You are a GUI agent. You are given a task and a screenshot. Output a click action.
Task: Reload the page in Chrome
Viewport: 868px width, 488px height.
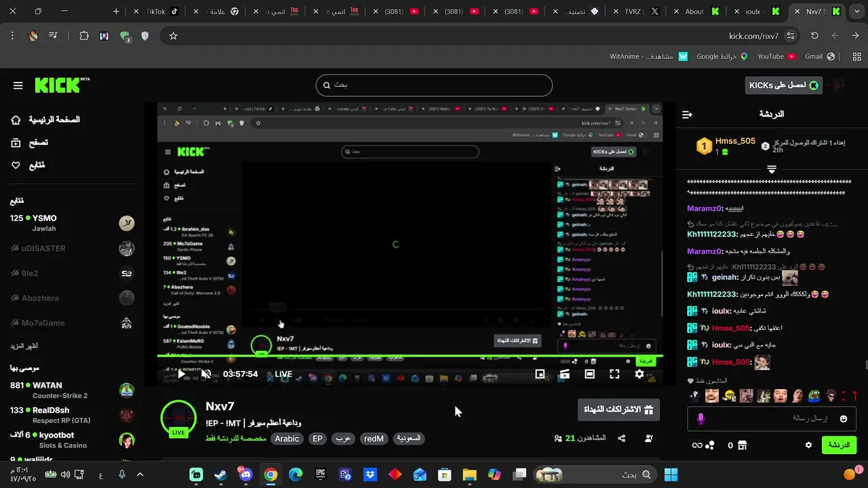tap(814, 36)
